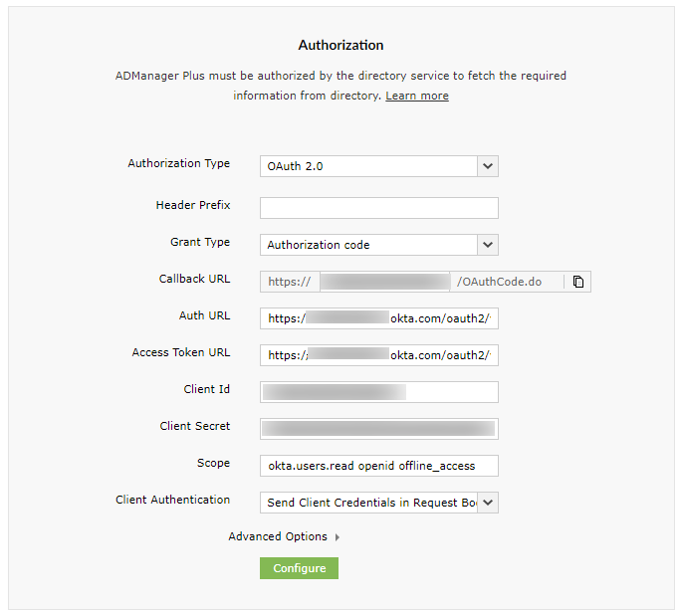Copy the Callback URL to clipboard

click(x=577, y=282)
